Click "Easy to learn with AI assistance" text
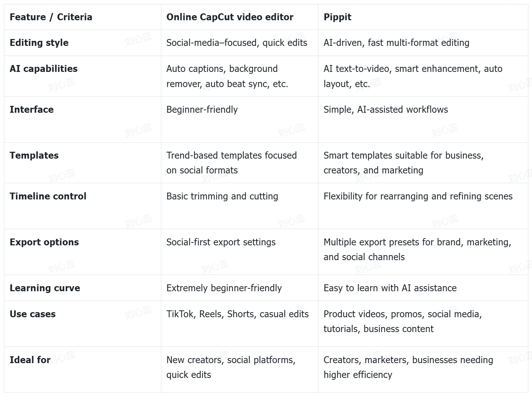Viewport: 532px width, 396px height. coord(390,288)
